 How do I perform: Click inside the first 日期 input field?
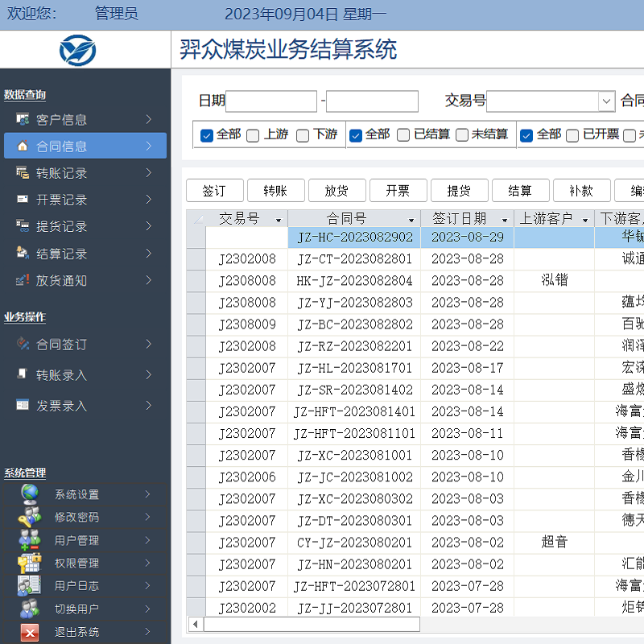click(x=271, y=101)
